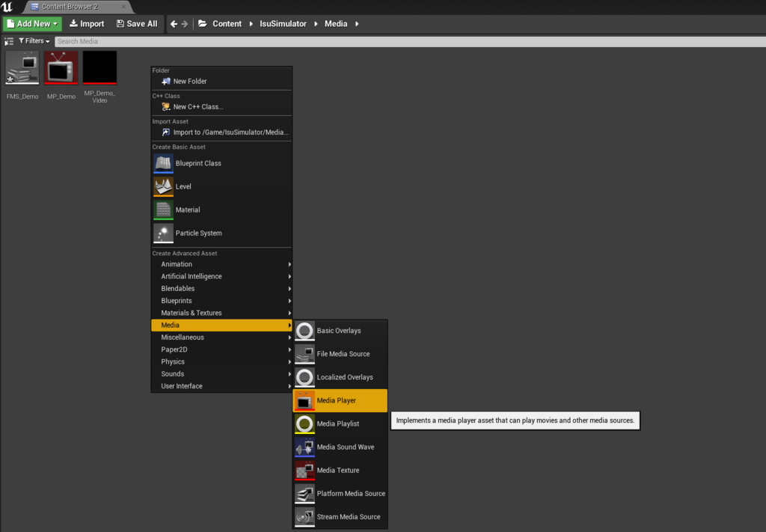Click the Import to /Game/IsuSimulator/Media icon
Screen dimensions: 766x532
tap(166, 132)
